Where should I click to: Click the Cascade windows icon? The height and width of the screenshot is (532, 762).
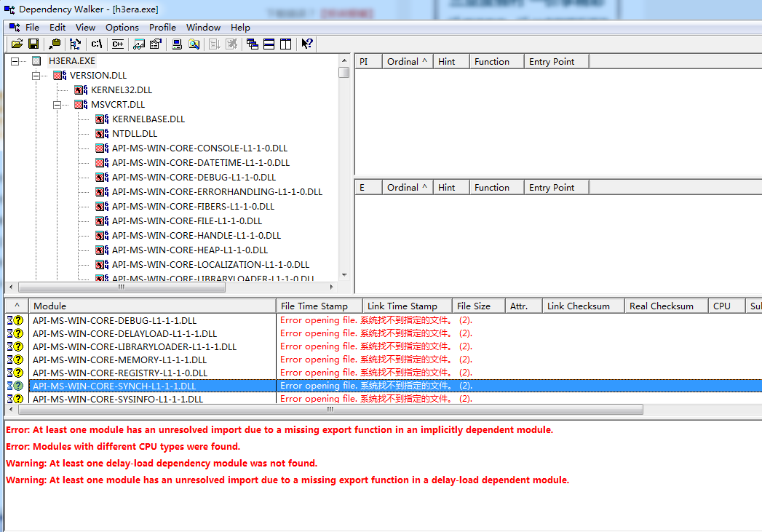click(253, 44)
